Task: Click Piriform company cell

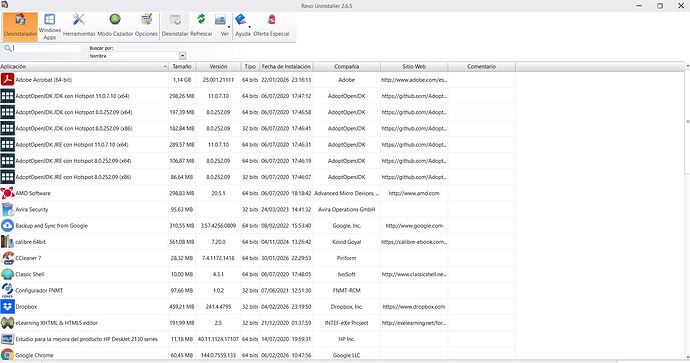Action: click(346, 258)
